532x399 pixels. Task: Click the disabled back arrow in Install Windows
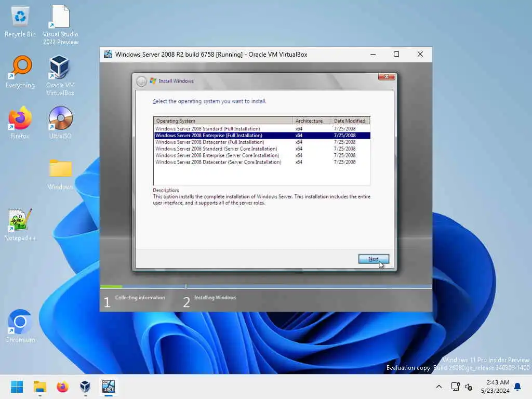pyautogui.click(x=141, y=81)
